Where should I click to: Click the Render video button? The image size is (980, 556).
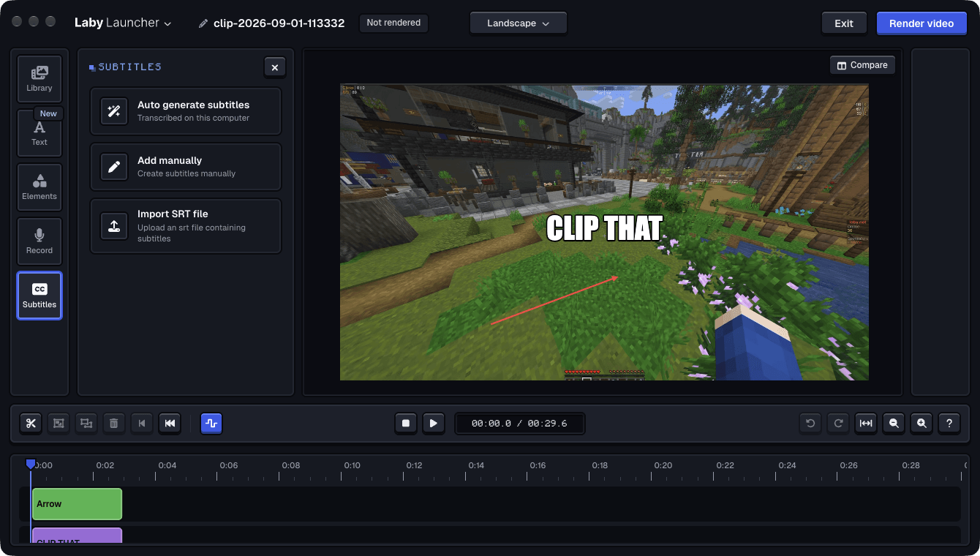(x=921, y=23)
